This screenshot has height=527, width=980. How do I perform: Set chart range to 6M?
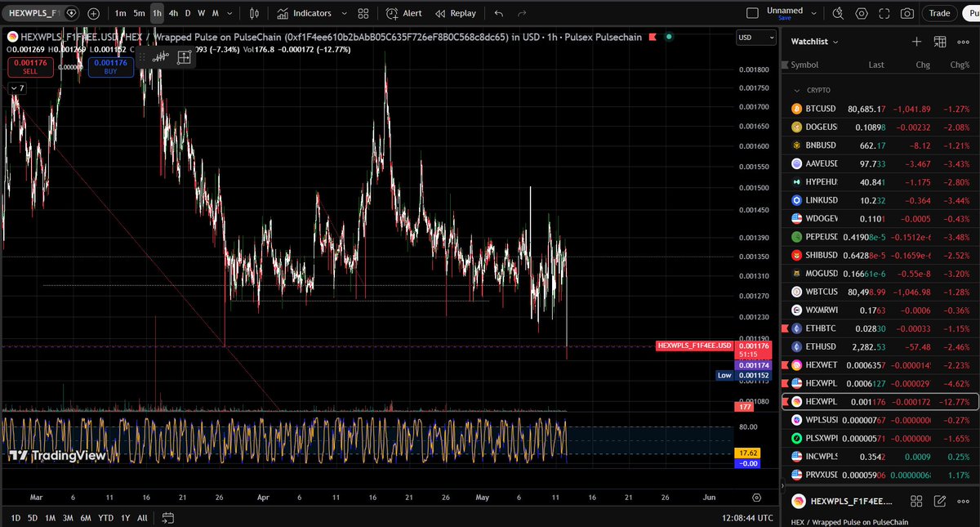[86, 518]
